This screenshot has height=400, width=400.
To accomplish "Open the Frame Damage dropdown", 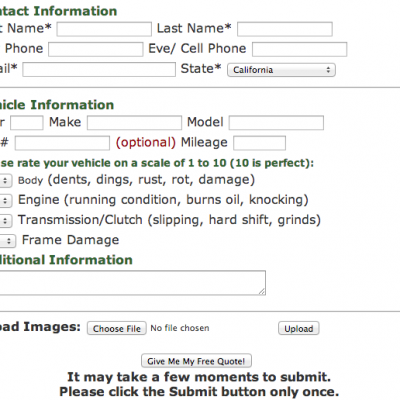I will [x=8, y=241].
